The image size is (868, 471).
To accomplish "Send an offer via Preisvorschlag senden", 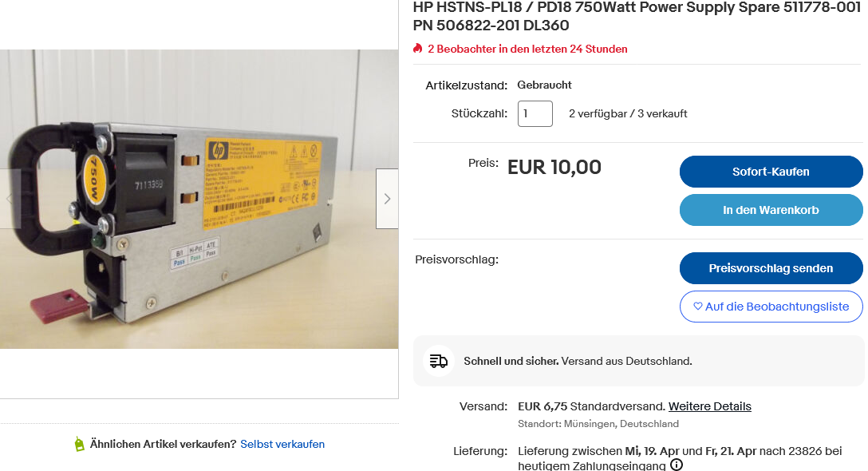I will point(771,268).
